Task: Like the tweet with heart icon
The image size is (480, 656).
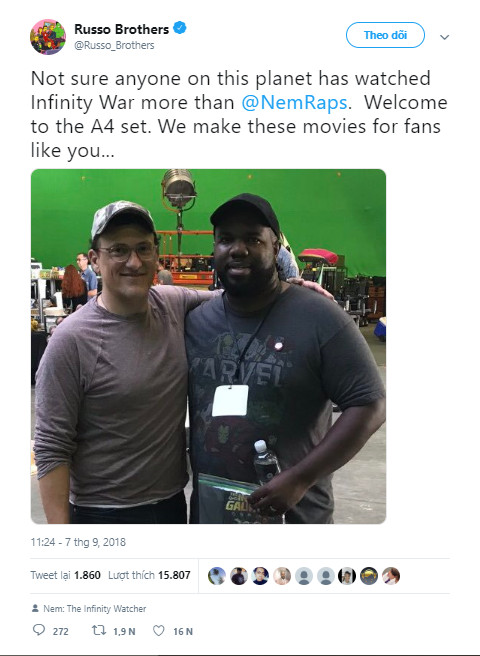Action: [159, 630]
